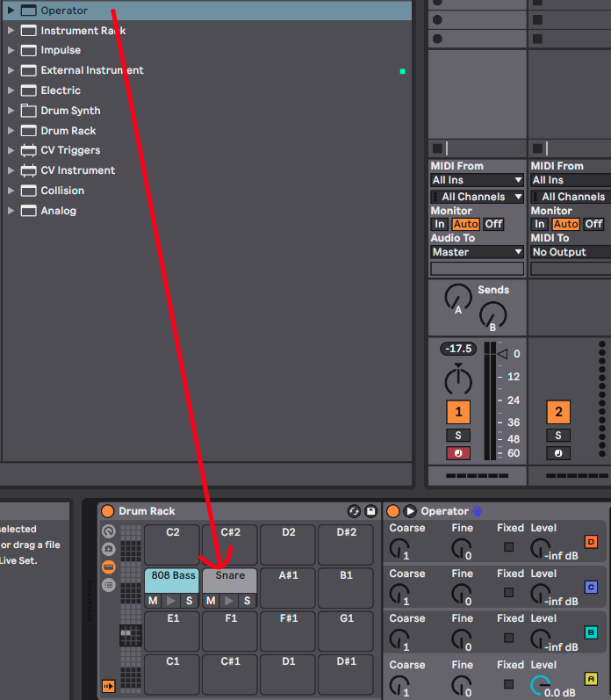The width and height of the screenshot is (611, 700).
Task: Expand the Impulse browser item
Action: click(x=11, y=50)
